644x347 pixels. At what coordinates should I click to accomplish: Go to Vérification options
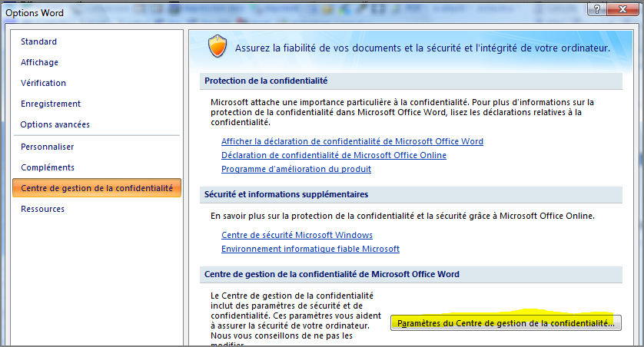[44, 83]
